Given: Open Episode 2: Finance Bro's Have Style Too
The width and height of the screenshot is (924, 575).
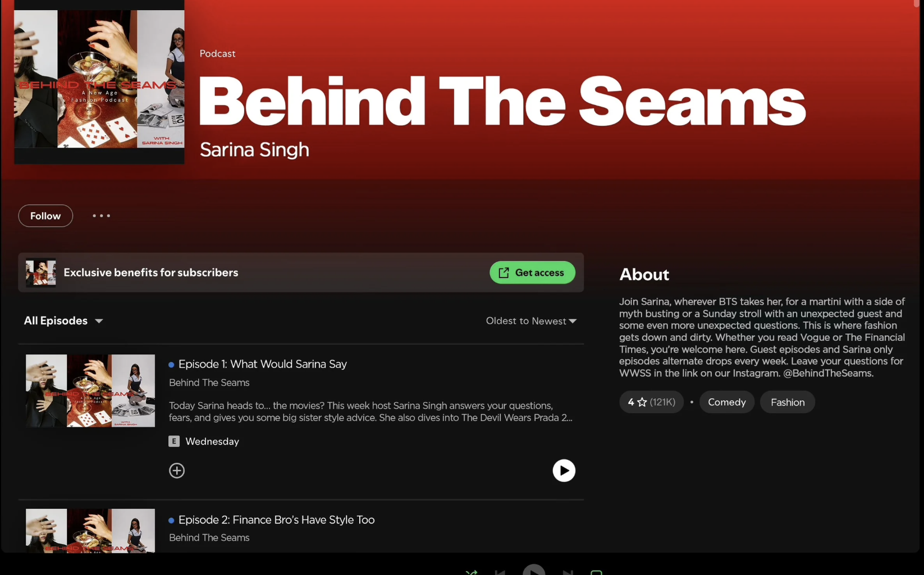Looking at the screenshot, I should coord(276,520).
